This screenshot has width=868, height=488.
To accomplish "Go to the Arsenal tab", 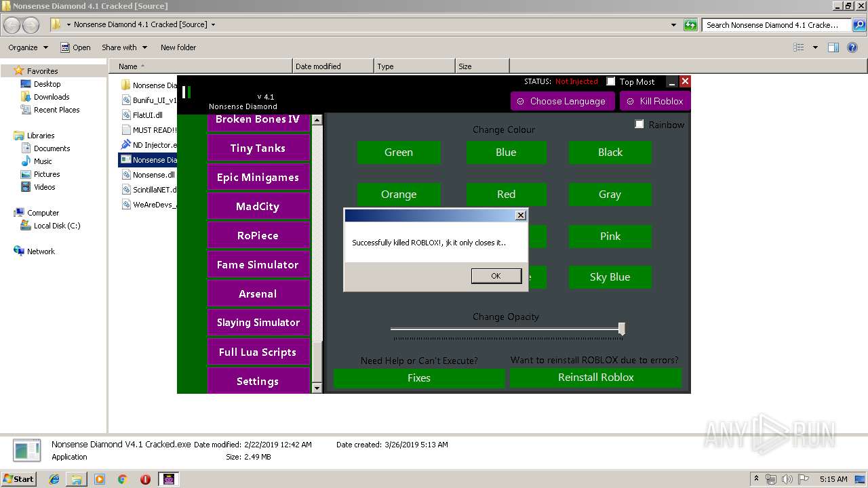I will pos(258,293).
